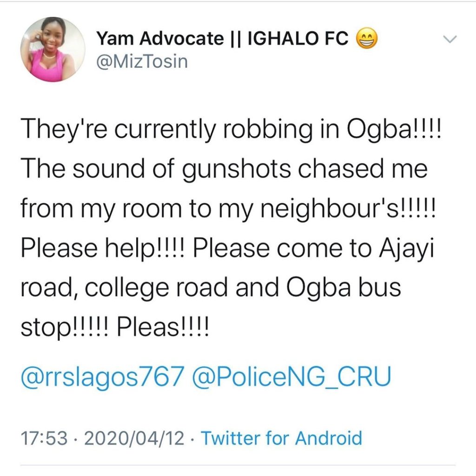This screenshot has height=476, width=476.
Task: Open the @rrslagos767 mention
Action: coord(100,378)
